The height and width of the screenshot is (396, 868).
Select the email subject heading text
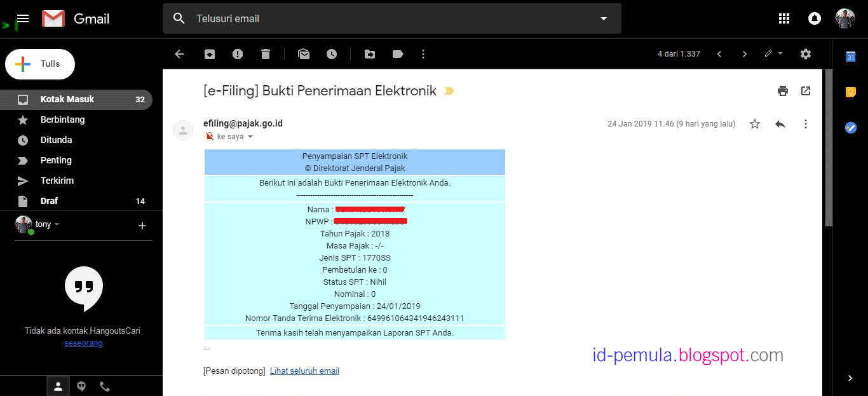pyautogui.click(x=320, y=91)
